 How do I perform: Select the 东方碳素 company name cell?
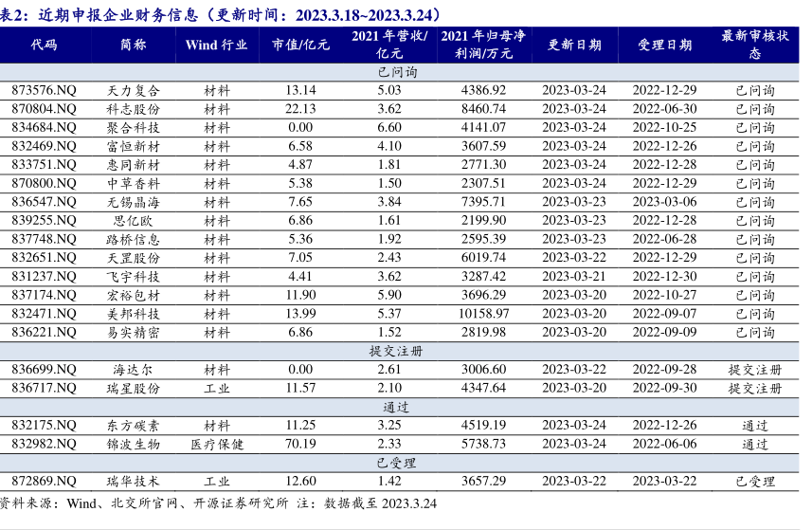coord(134,426)
